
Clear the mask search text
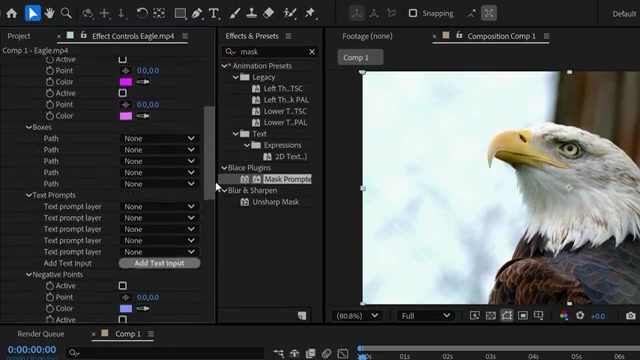312,52
